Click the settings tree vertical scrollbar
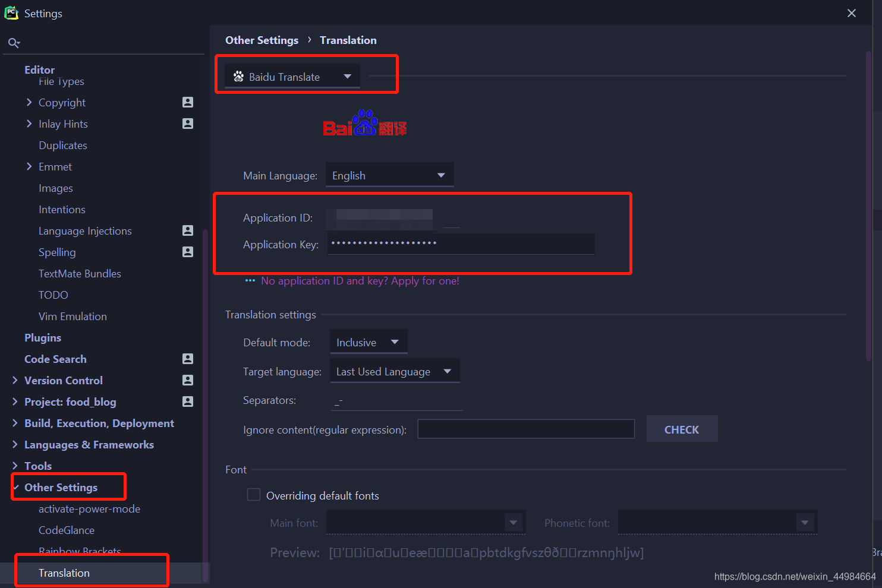The image size is (882, 588). pyautogui.click(x=206, y=405)
